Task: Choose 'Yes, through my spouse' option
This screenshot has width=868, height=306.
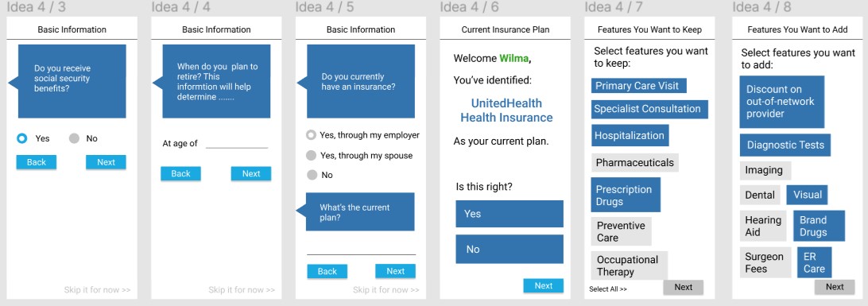Action: (311, 156)
